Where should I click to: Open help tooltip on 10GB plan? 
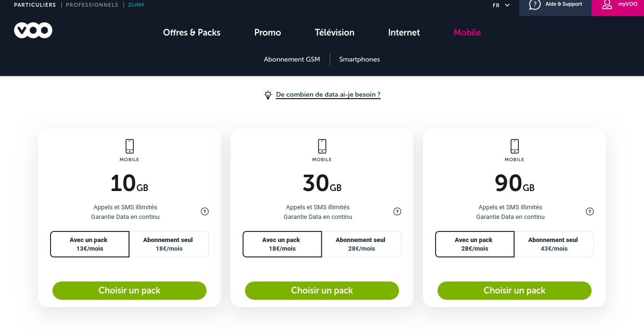205,212
